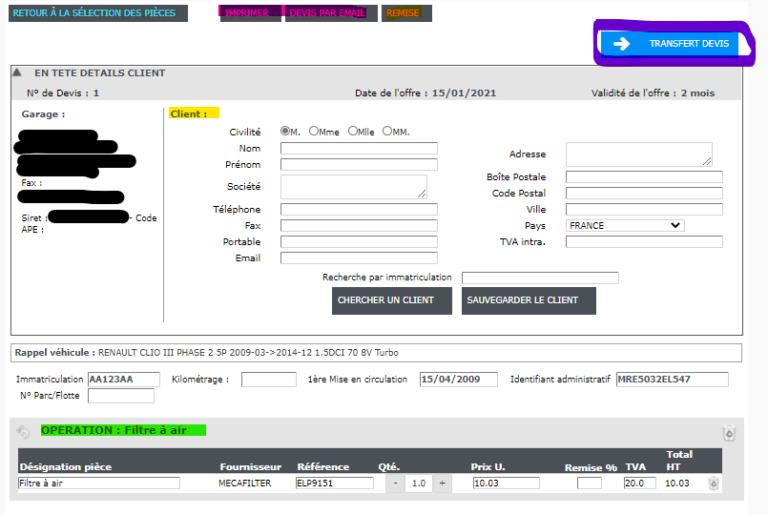Click the delete icon for Operation Filtre à air

[728, 433]
